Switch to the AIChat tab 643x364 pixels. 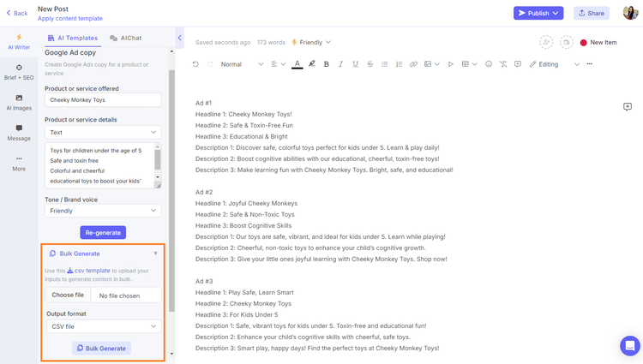pyautogui.click(x=125, y=38)
